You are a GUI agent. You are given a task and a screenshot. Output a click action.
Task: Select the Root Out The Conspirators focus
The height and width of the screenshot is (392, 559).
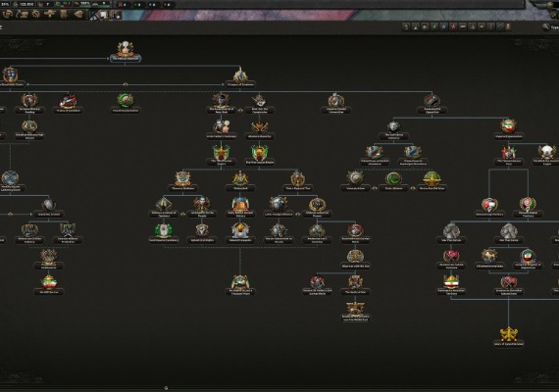(260, 103)
